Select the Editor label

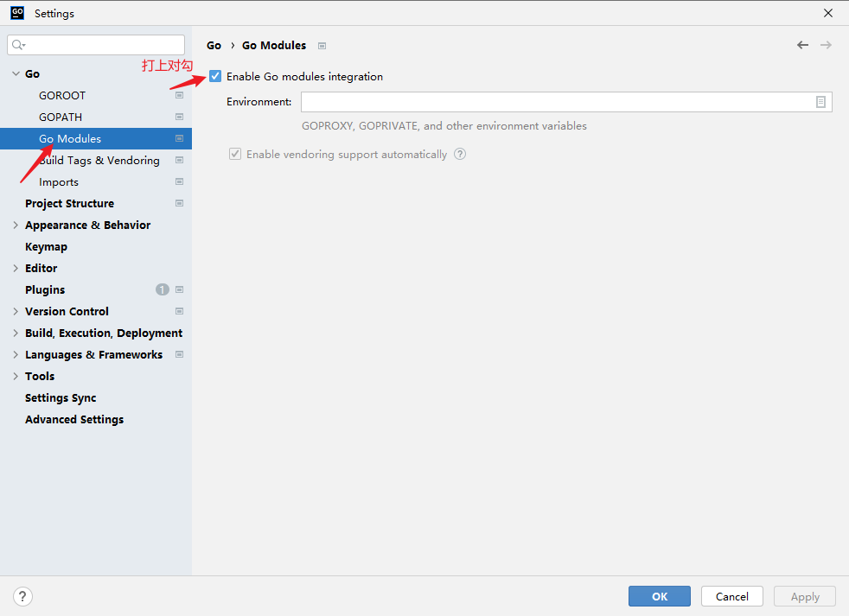coord(41,269)
